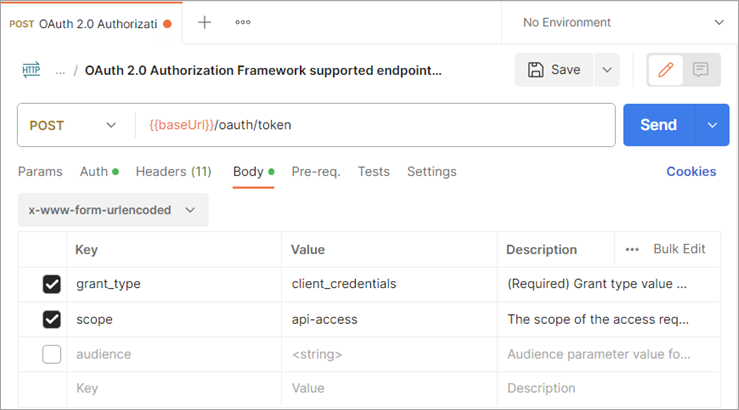Switch to edit mode pencil icon
Screen dimensions: 739x410
665,70
